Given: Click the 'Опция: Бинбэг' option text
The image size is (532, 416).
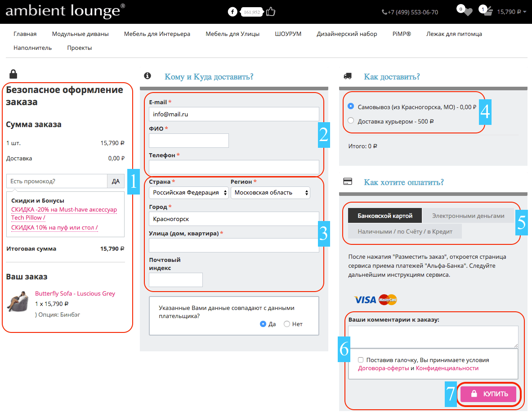Looking at the screenshot, I should (x=59, y=314).
